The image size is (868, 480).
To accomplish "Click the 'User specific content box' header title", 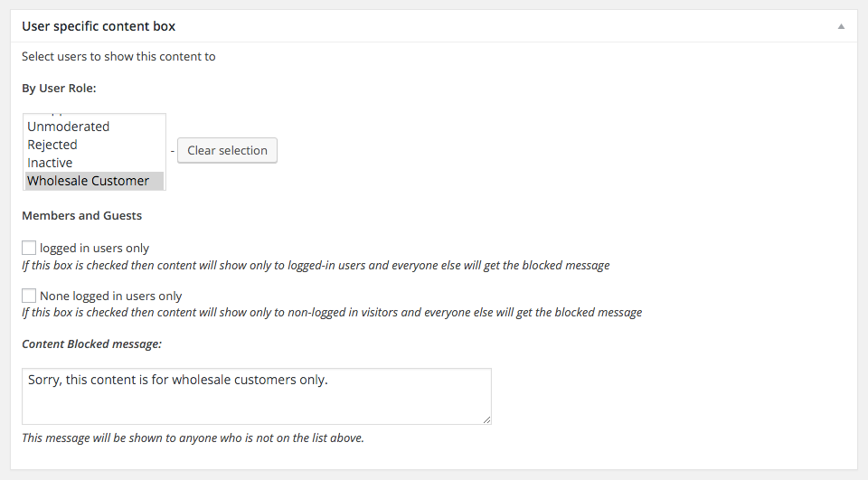I will (99, 27).
